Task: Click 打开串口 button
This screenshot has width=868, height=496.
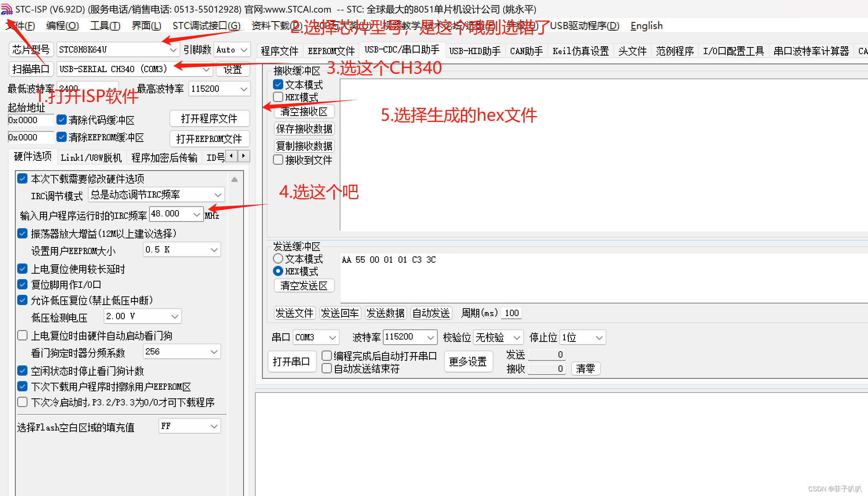Action: pos(291,361)
